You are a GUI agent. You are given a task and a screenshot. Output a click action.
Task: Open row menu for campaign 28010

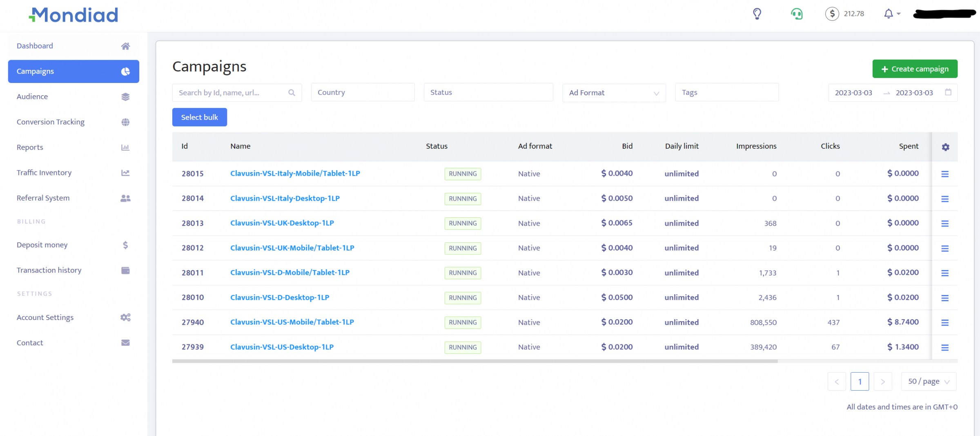(945, 298)
